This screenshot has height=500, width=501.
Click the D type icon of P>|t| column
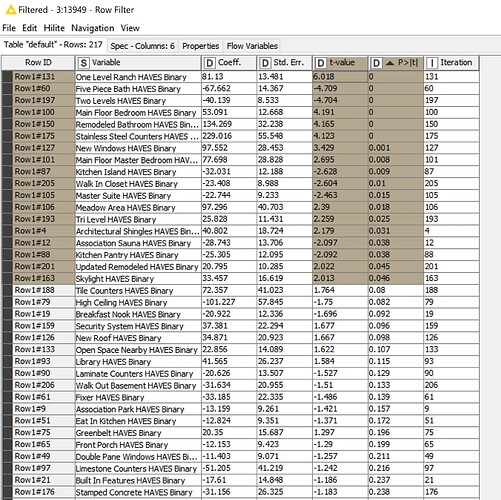pos(376,63)
